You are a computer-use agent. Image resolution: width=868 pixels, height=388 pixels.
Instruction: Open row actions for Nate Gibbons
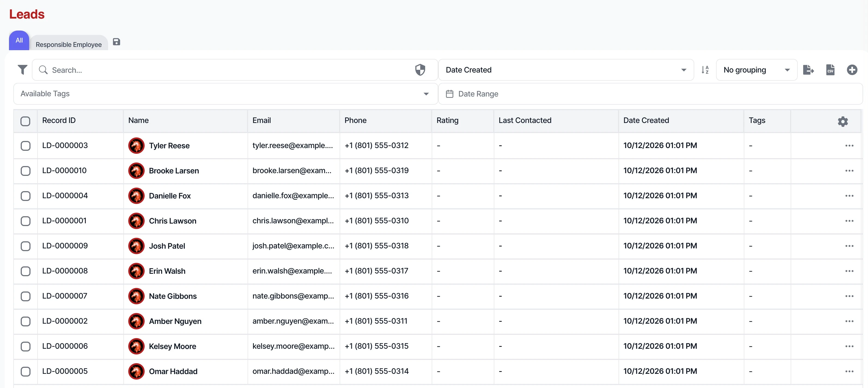pos(849,296)
